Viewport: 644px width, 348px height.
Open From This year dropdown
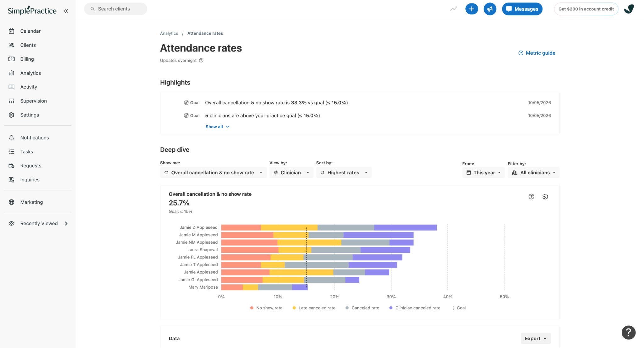click(483, 173)
